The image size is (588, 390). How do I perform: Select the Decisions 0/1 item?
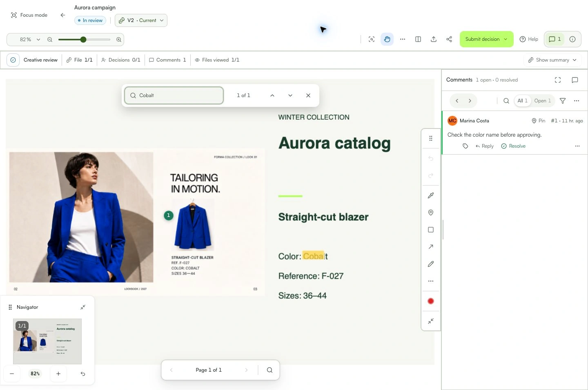(x=121, y=60)
